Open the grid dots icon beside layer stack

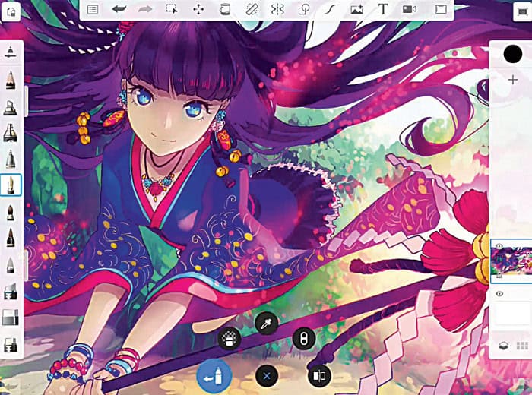(x=522, y=346)
